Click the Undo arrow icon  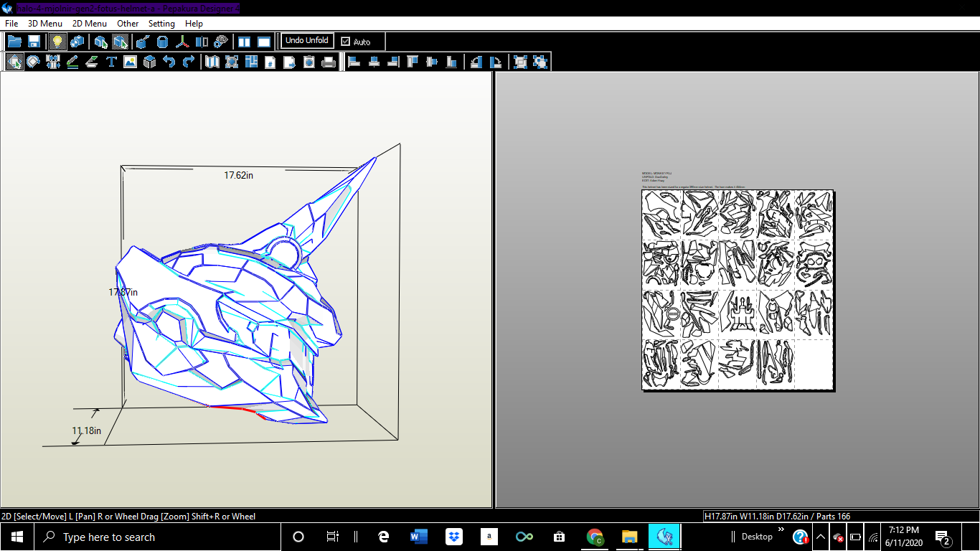click(169, 62)
